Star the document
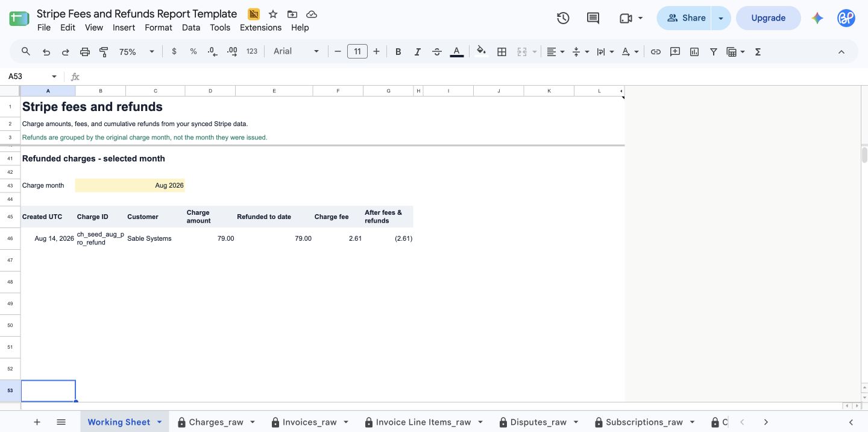The width and height of the screenshot is (868, 432). tap(273, 14)
